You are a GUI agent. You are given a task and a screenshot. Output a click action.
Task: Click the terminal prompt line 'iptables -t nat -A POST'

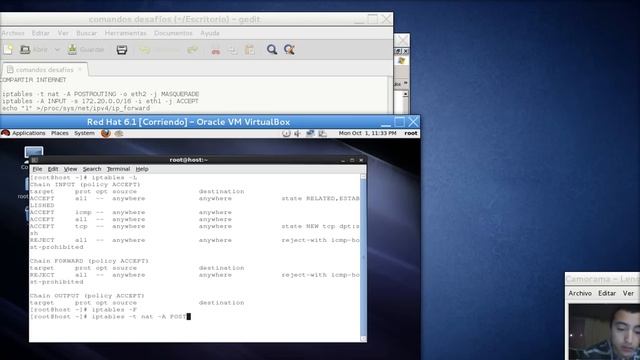110,316
